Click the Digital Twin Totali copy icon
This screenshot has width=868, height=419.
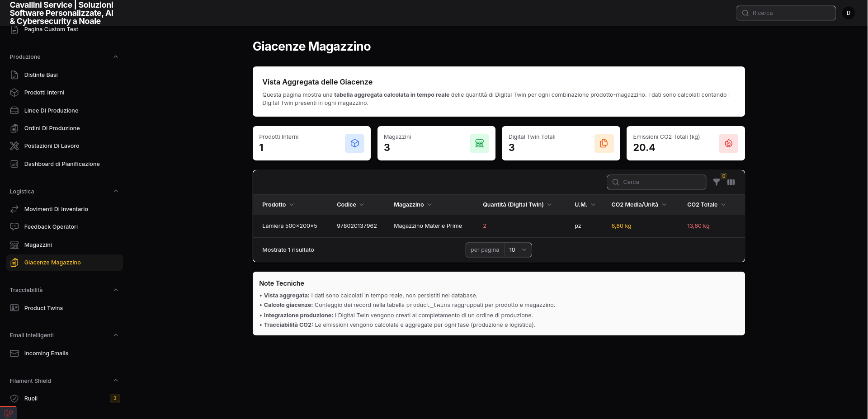tap(604, 143)
